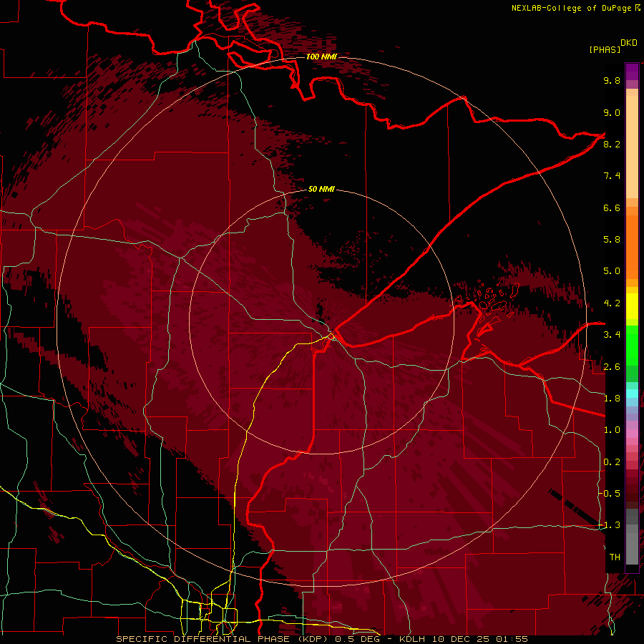This screenshot has width=644, height=644.
Task: Click the 2.6 value on the color scale
Action: [x=612, y=367]
